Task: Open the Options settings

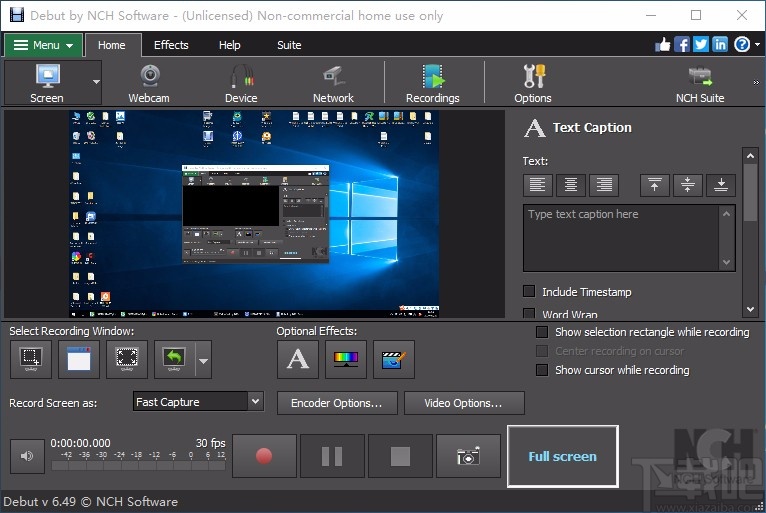Action: pyautogui.click(x=532, y=83)
